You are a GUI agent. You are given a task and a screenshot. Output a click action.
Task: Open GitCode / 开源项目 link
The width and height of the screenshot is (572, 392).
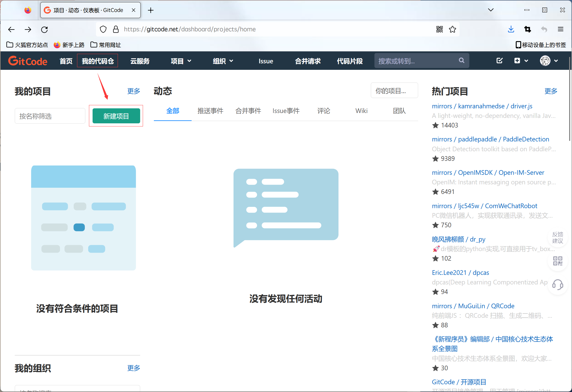point(459,382)
